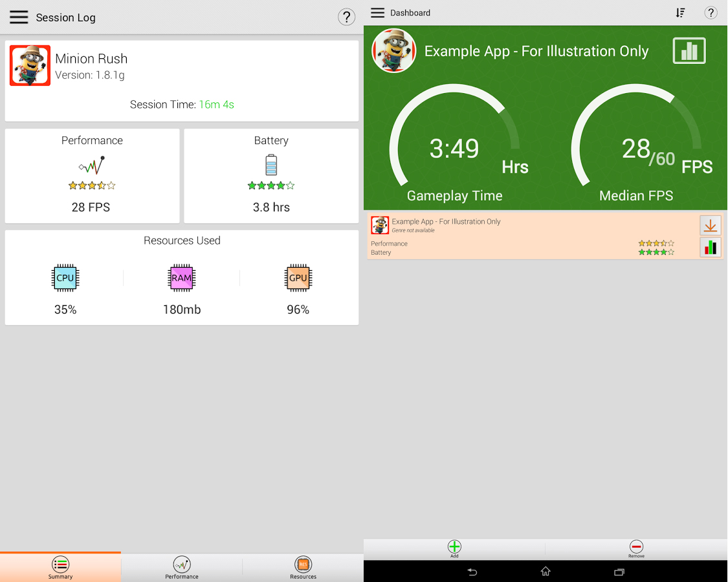This screenshot has width=728, height=582.
Task: Click the Dashboard help question mark
Action: tap(711, 13)
